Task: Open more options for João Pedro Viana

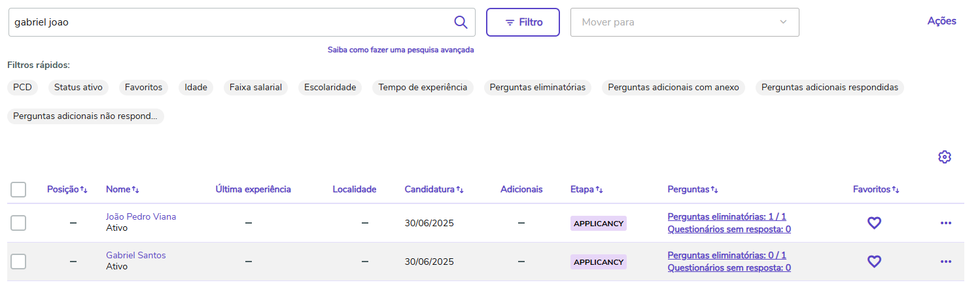Action: click(x=945, y=223)
